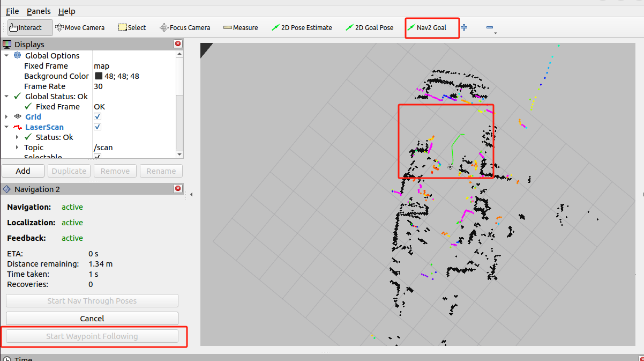Collapse the Global Options tree node

(x=6, y=56)
